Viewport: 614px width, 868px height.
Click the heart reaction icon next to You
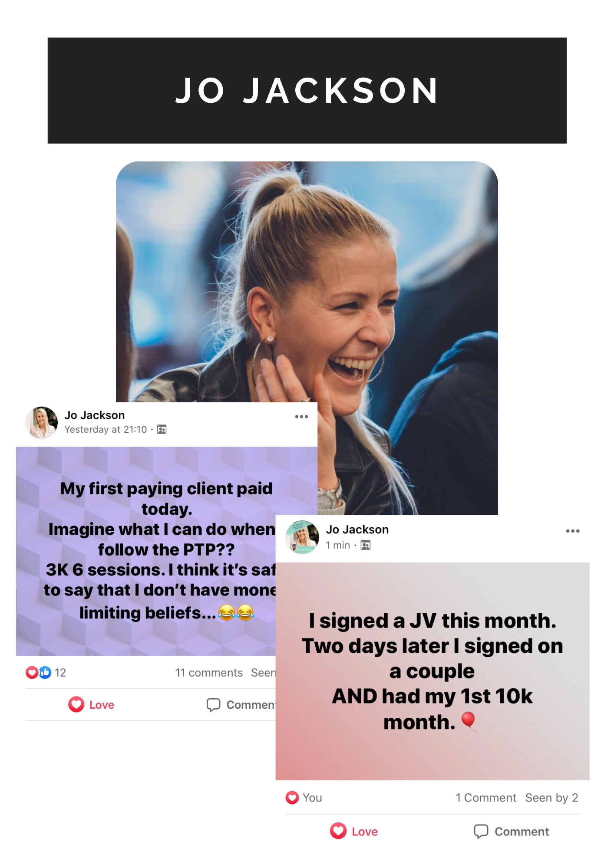292,798
